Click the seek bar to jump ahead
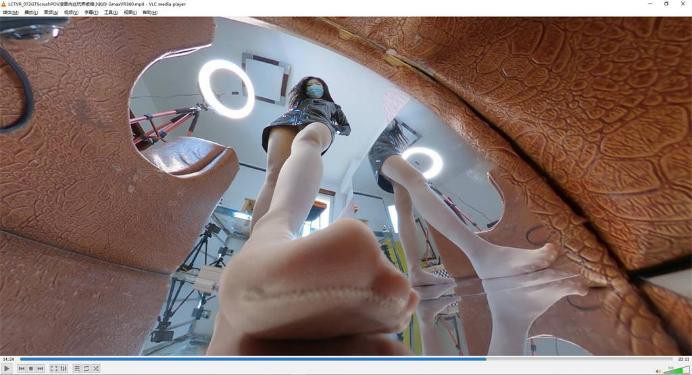Image resolution: width=692 pixels, height=375 pixels. click(574, 359)
